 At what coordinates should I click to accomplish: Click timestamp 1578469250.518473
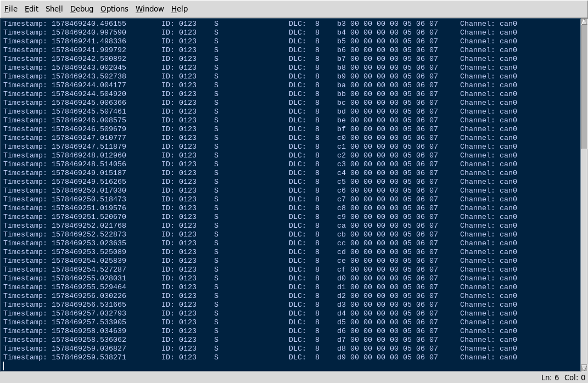coord(89,199)
